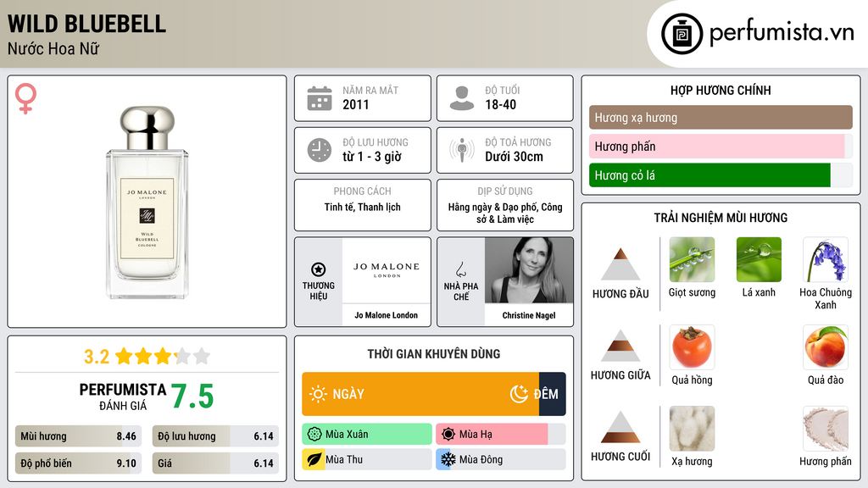868x488 pixels.
Task: Click the Dưới 30cm sillage value
Action: (515, 157)
